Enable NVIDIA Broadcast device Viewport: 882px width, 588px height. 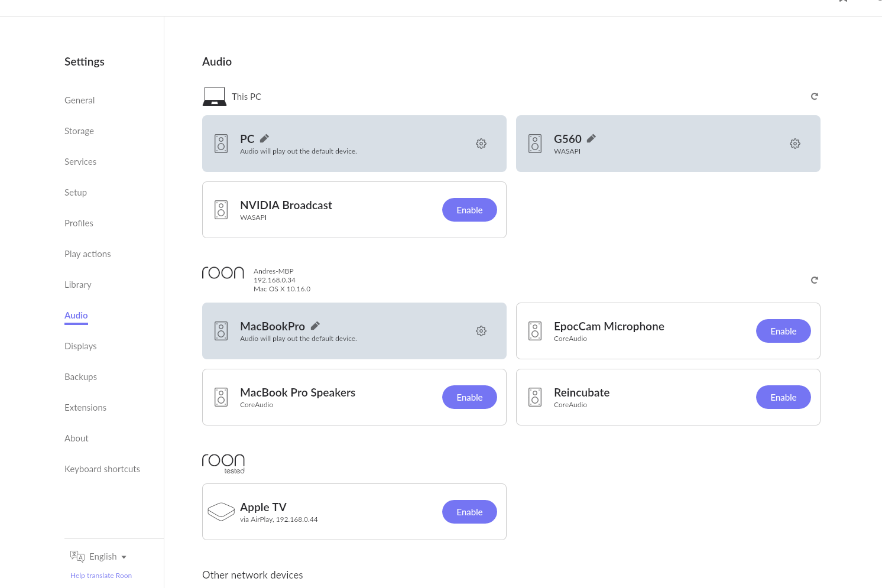coord(469,210)
